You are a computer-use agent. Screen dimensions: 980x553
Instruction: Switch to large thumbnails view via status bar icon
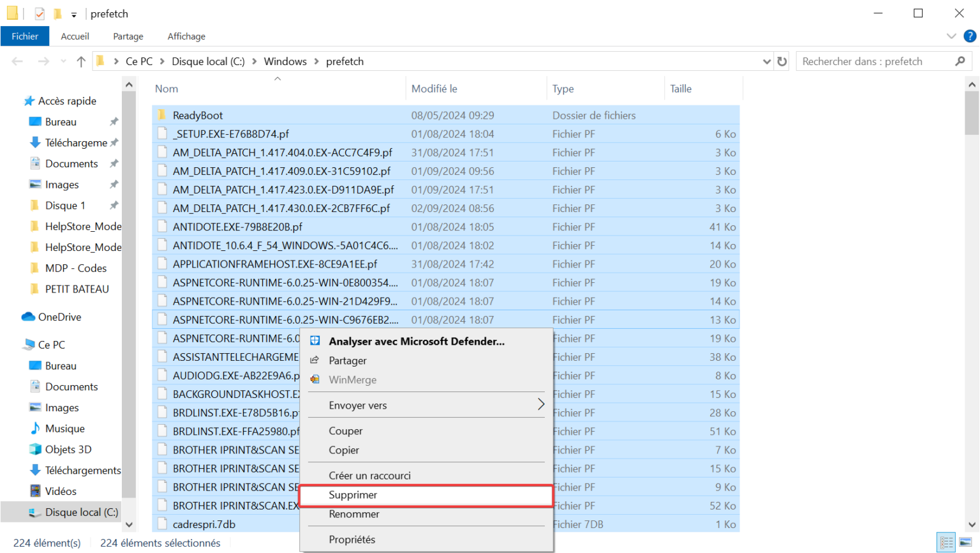[964, 542]
